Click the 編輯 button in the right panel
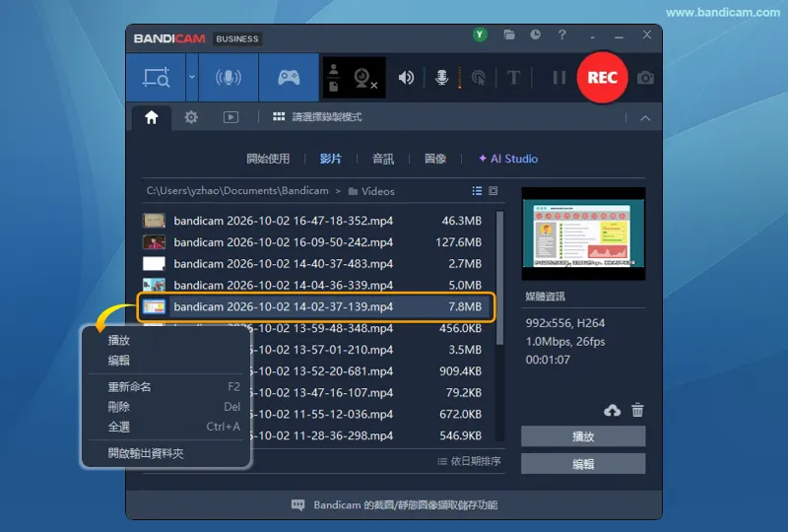This screenshot has width=788, height=532. [583, 464]
